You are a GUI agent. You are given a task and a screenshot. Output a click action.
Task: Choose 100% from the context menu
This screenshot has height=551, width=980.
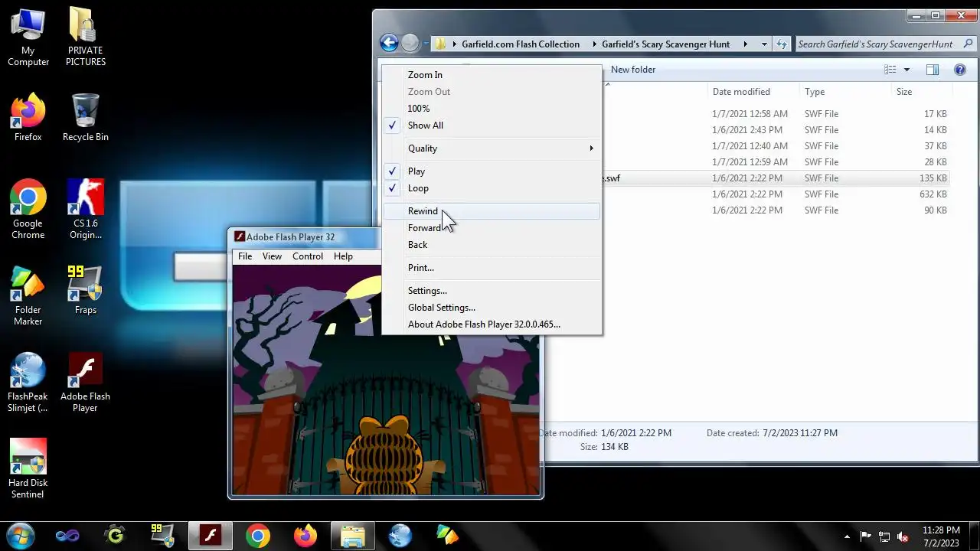(492, 109)
